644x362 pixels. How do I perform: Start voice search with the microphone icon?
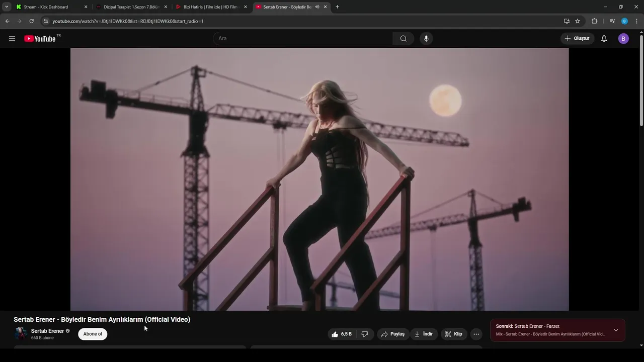pos(426,39)
